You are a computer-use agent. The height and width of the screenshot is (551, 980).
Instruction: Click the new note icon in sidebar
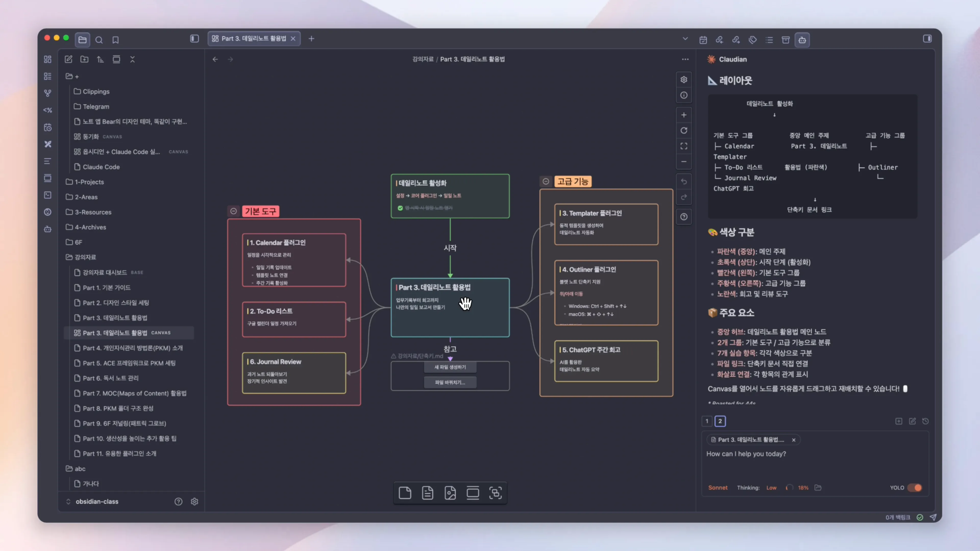pos(68,59)
